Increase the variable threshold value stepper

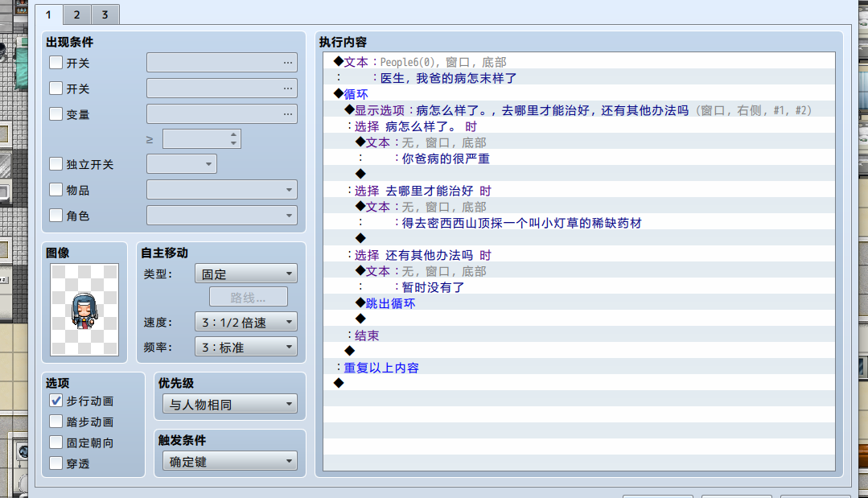[x=233, y=134]
